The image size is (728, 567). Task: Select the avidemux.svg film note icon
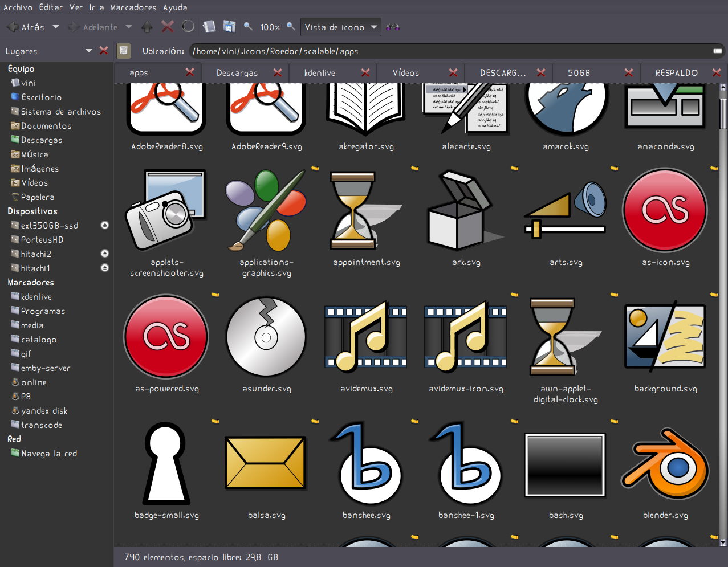[366, 337]
